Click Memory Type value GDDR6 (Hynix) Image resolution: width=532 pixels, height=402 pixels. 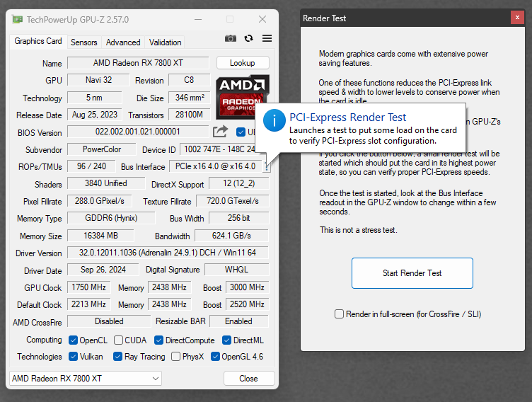point(111,218)
